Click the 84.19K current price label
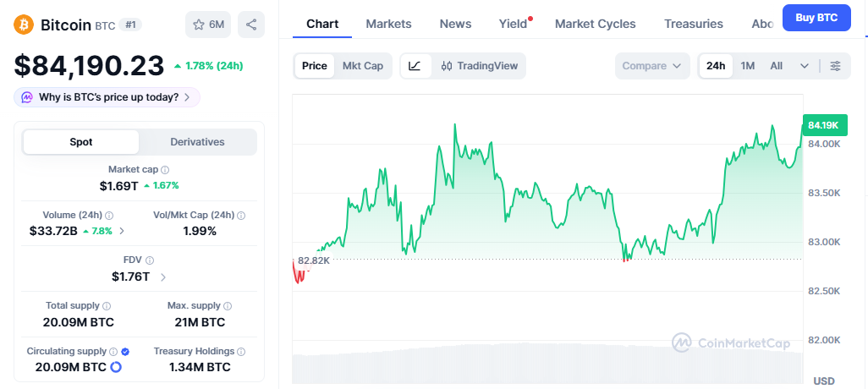 [x=824, y=126]
